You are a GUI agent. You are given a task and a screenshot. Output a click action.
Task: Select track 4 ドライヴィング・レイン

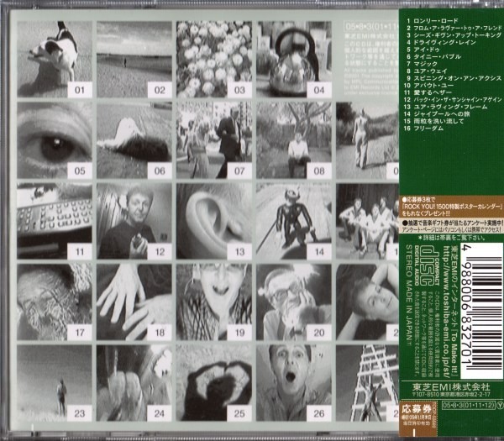pos(440,42)
